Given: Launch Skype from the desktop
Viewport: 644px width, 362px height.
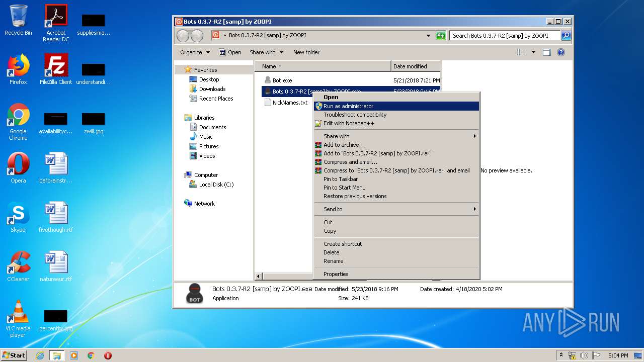Looking at the screenshot, I should pyautogui.click(x=18, y=217).
